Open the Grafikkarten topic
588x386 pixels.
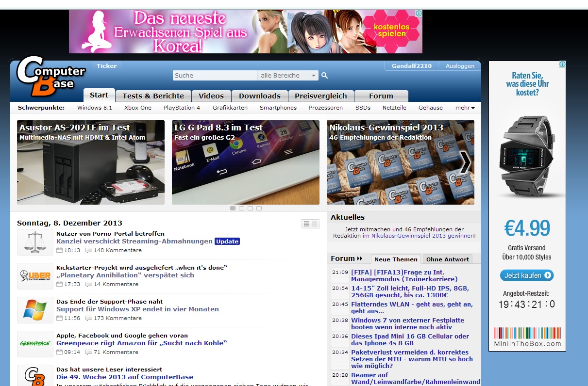click(230, 108)
